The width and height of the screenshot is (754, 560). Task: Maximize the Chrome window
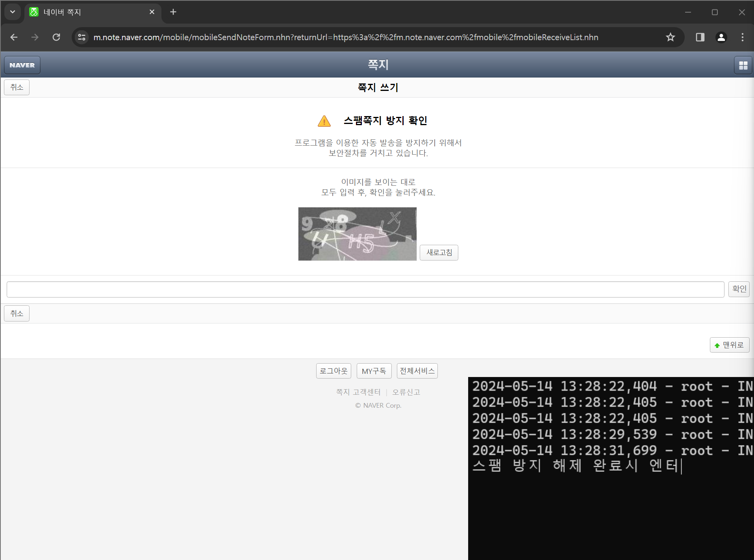tap(715, 12)
